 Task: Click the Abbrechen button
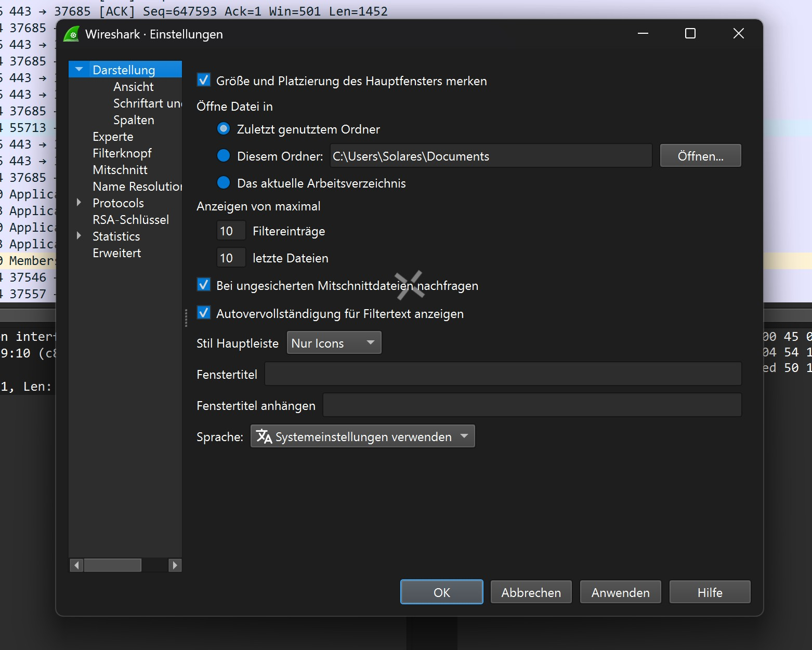(x=531, y=592)
